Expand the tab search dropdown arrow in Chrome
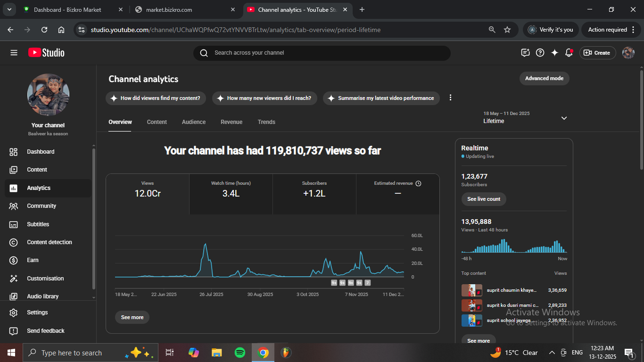The image size is (644, 362). pos(9,9)
